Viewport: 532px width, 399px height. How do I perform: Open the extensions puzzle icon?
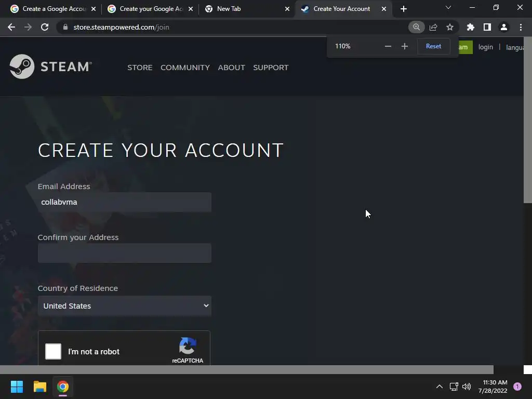click(471, 27)
